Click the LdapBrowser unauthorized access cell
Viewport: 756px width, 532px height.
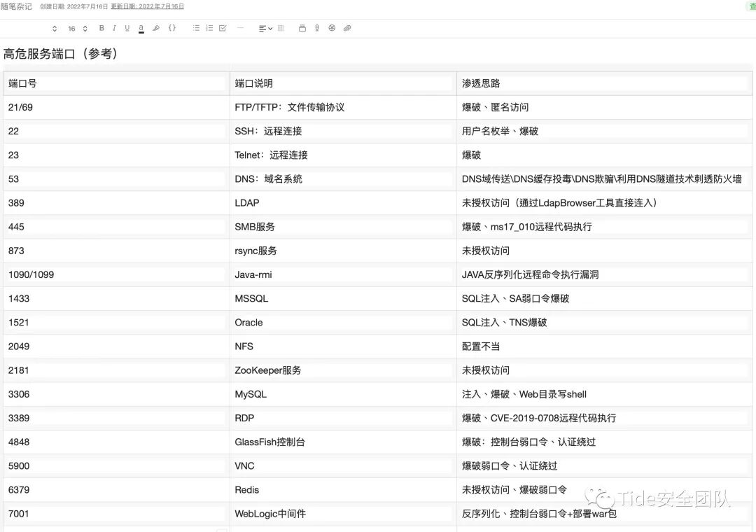tap(605, 202)
